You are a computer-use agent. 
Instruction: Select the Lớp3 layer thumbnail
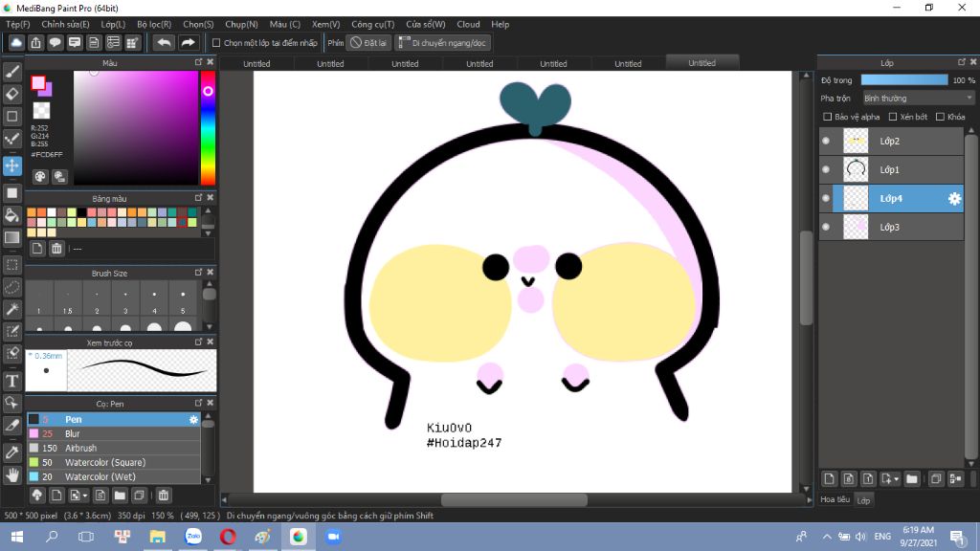[856, 228]
